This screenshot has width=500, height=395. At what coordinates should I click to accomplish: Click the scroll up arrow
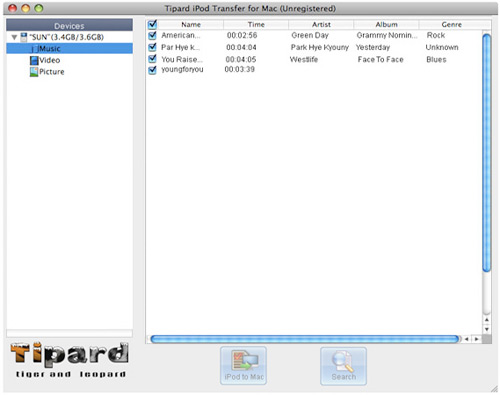[487, 320]
